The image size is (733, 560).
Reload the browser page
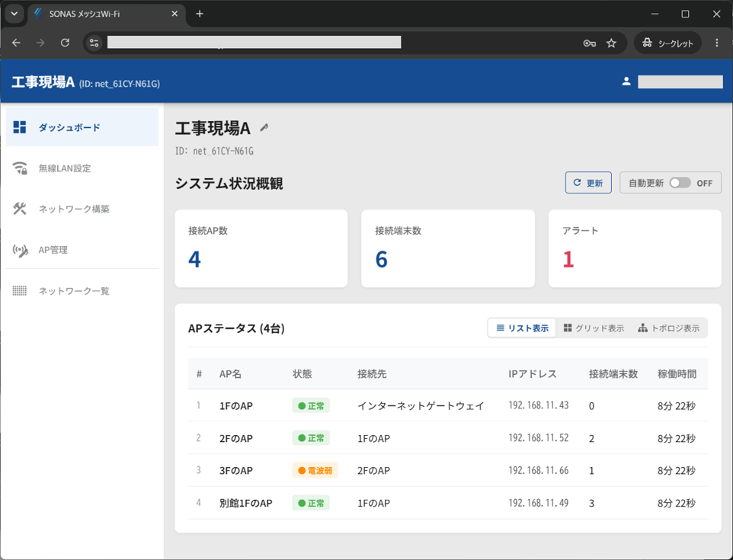(x=65, y=43)
